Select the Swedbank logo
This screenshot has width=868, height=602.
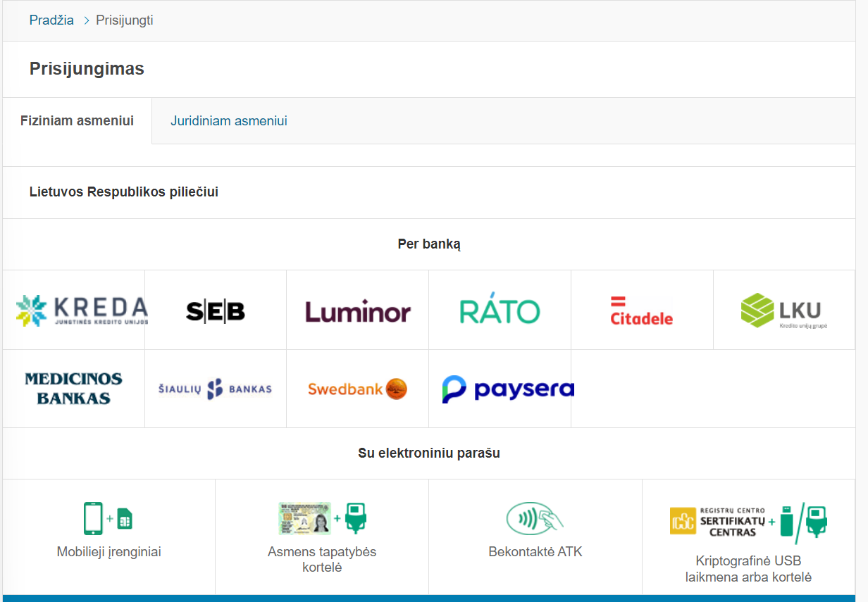click(358, 389)
